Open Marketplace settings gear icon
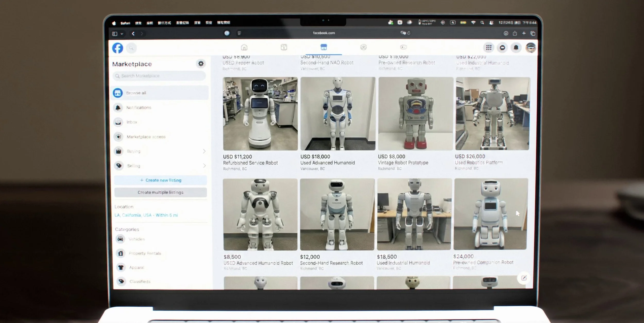This screenshot has height=323, width=644. tap(201, 63)
